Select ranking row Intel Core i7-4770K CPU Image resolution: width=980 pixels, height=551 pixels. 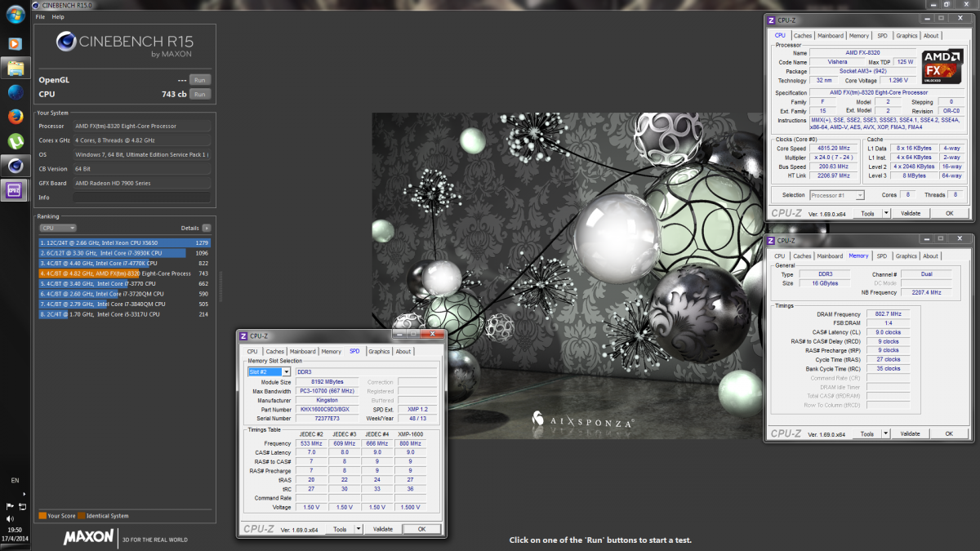pyautogui.click(x=125, y=264)
